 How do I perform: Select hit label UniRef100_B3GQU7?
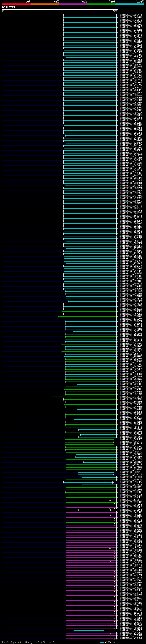131,319
